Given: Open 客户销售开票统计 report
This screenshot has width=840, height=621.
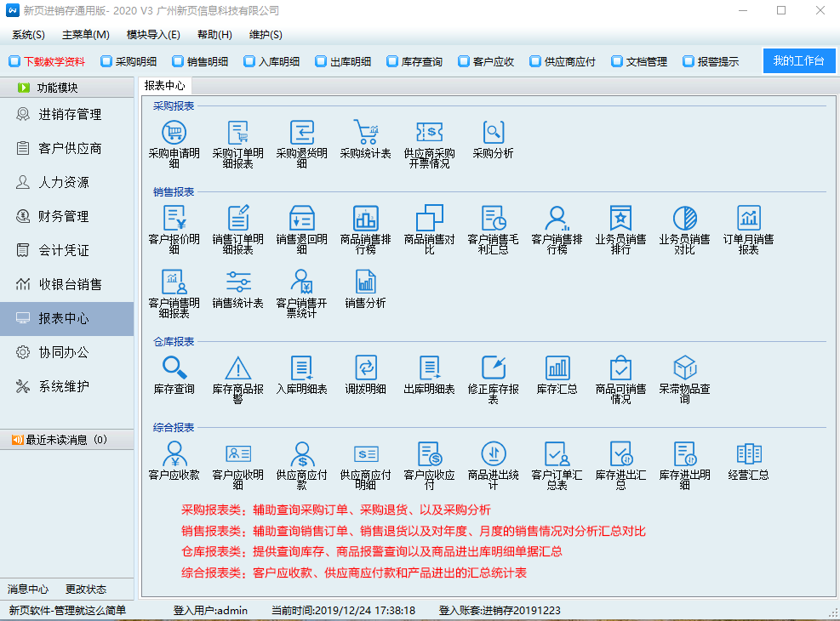Looking at the screenshot, I should (301, 282).
